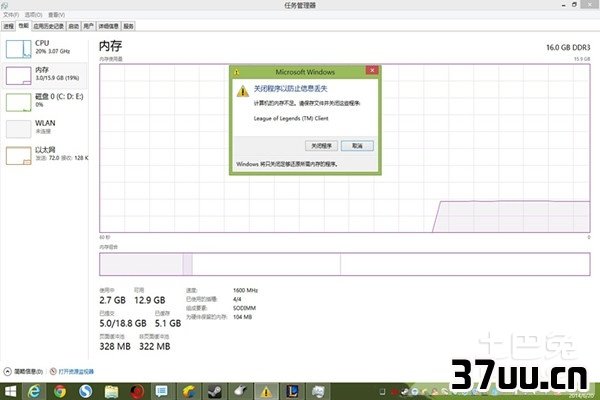Open the blue S browser taskbar icon
Screen dimensions: 600x400
click(x=86, y=392)
